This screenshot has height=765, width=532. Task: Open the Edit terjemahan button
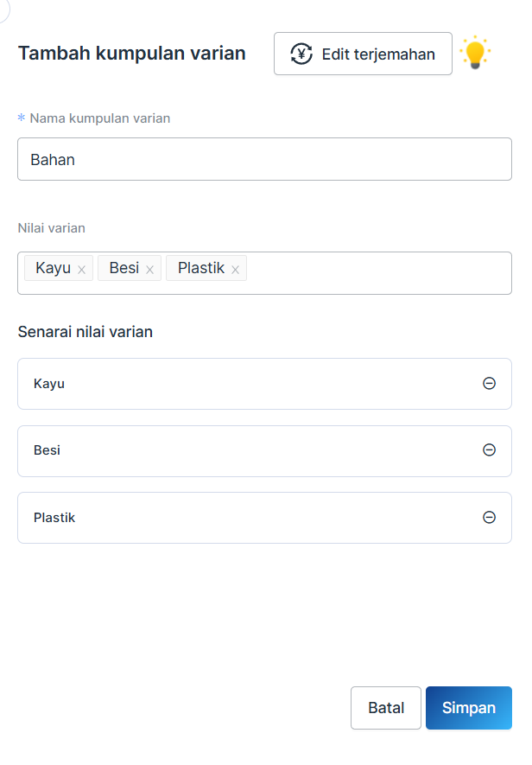point(363,54)
